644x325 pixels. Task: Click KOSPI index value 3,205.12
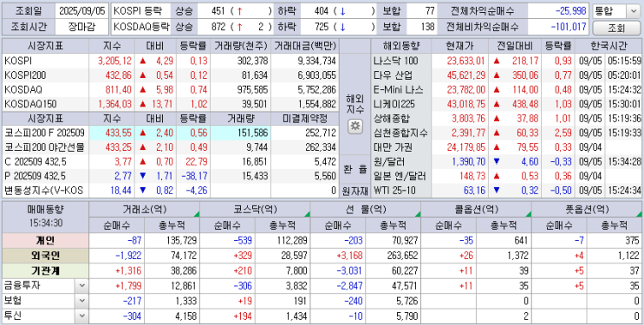[114, 62]
